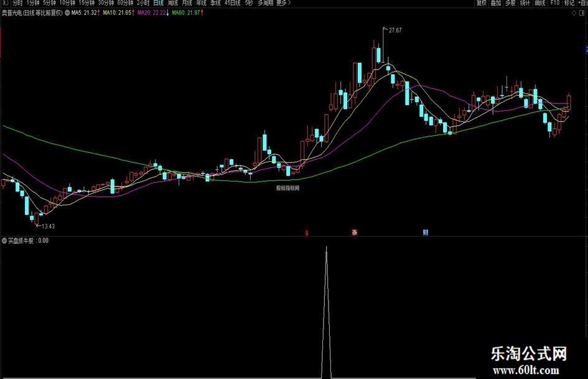Select the 季线 quarterly period tab
588x379 pixels.
(215, 3)
